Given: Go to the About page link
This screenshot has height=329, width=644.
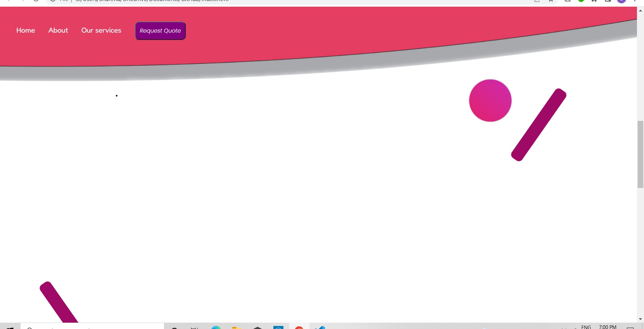Looking at the screenshot, I should coord(58,30).
